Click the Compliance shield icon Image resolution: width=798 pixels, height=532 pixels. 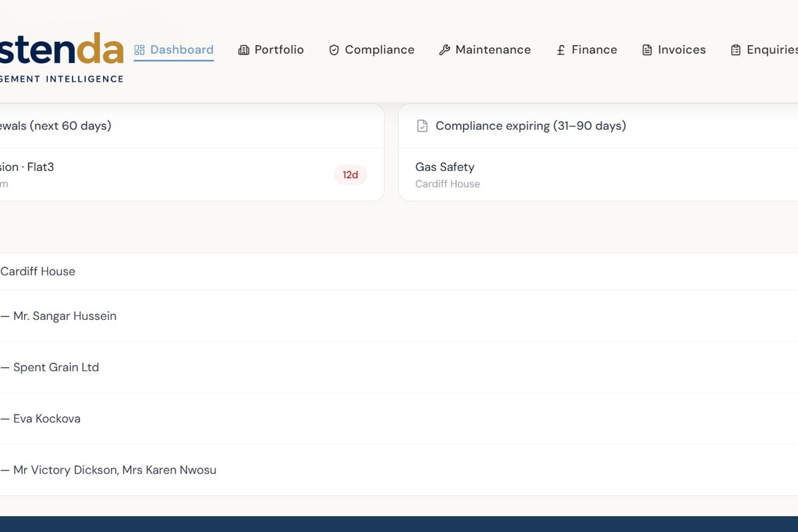click(x=334, y=50)
